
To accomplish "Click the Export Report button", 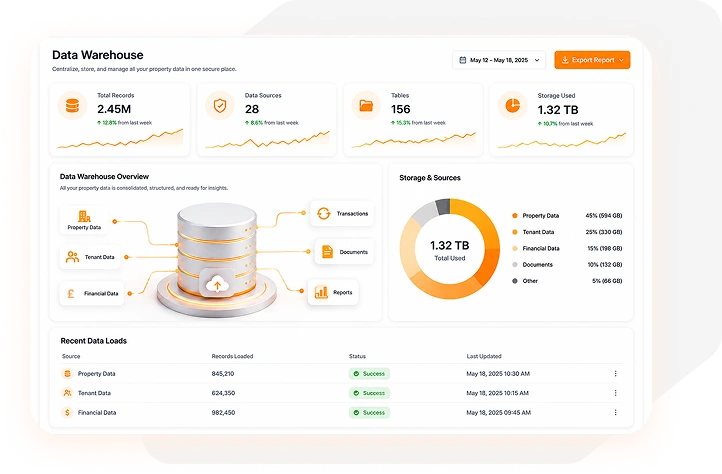I will 592,60.
